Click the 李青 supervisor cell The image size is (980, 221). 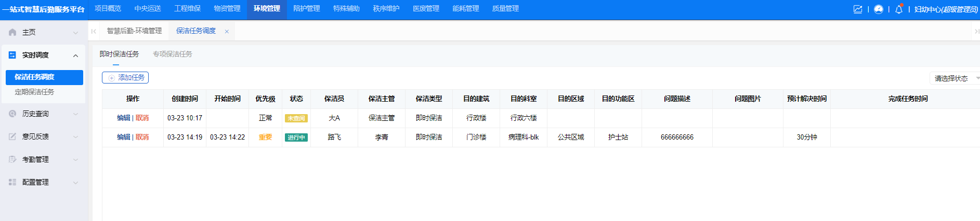pos(382,137)
